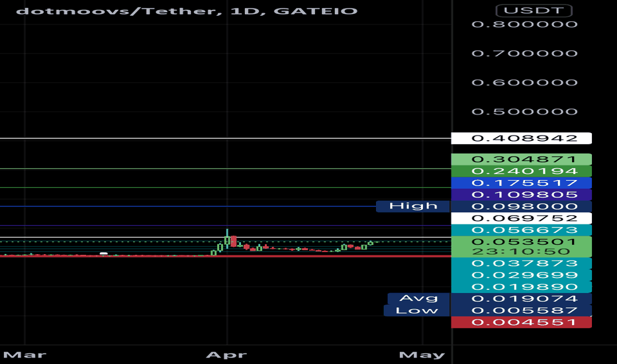Screen dimensions: 617x364
Task: Select the 0.109805 purple price label
Action: point(522,195)
